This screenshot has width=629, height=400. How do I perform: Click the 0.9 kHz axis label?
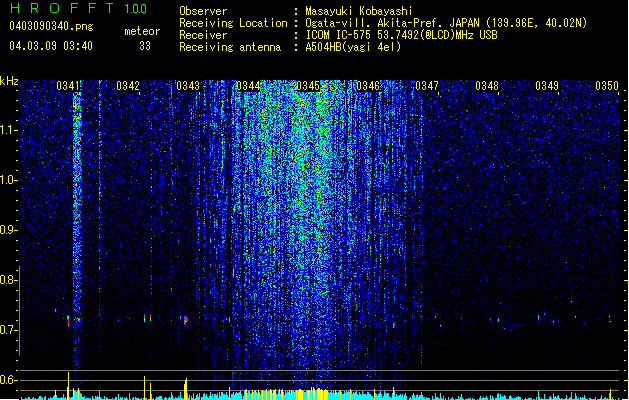pyautogui.click(x=8, y=230)
